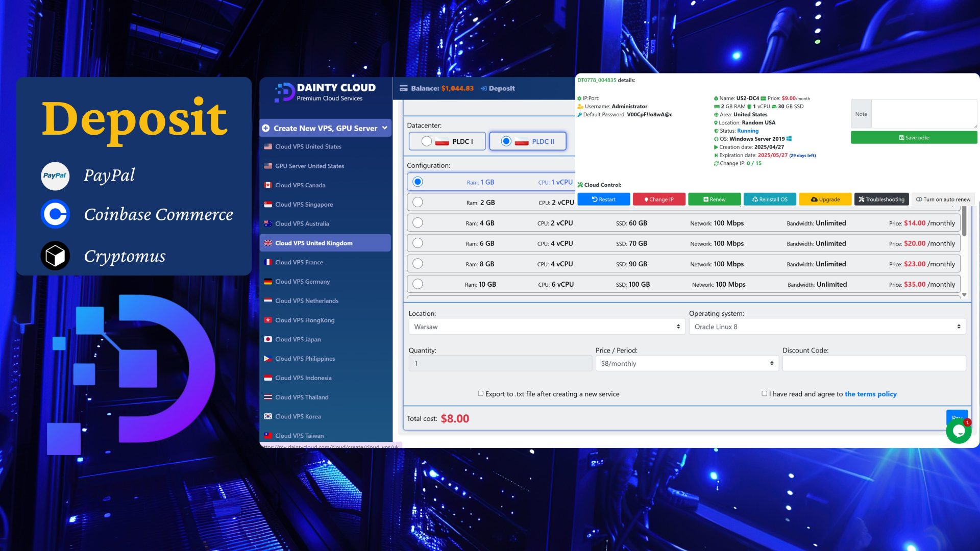Click the Coinbase Commerce logo icon

tap(55, 214)
